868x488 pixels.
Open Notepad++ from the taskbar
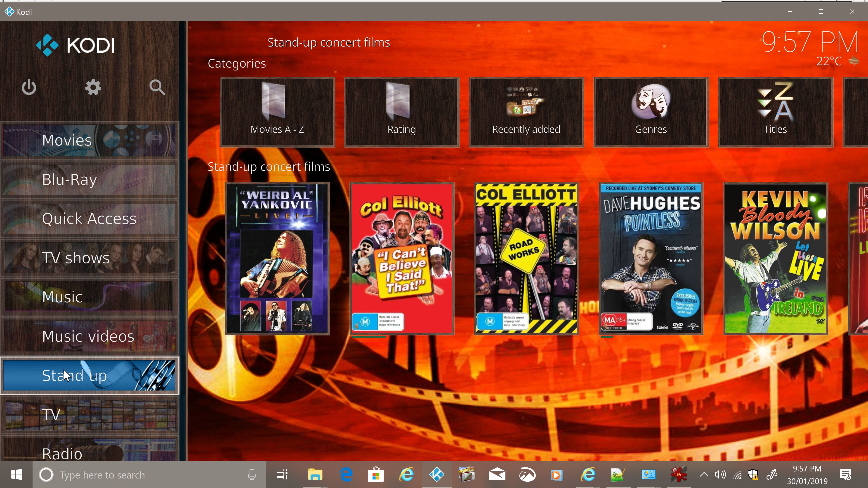(x=618, y=475)
